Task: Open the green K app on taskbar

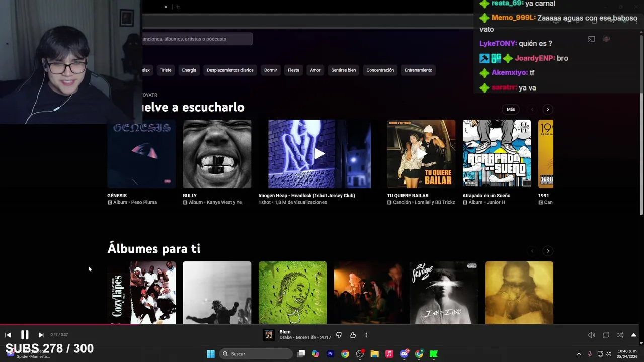Action: pyautogui.click(x=434, y=354)
